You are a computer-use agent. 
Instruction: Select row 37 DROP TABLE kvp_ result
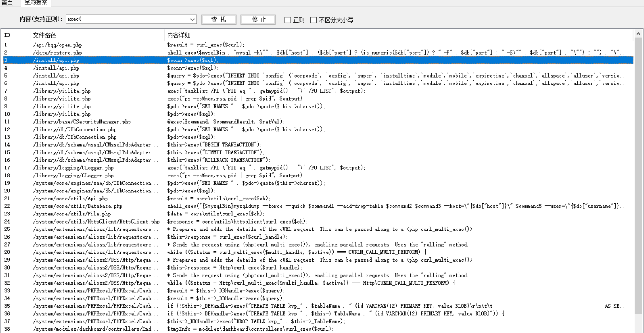tap(318, 321)
